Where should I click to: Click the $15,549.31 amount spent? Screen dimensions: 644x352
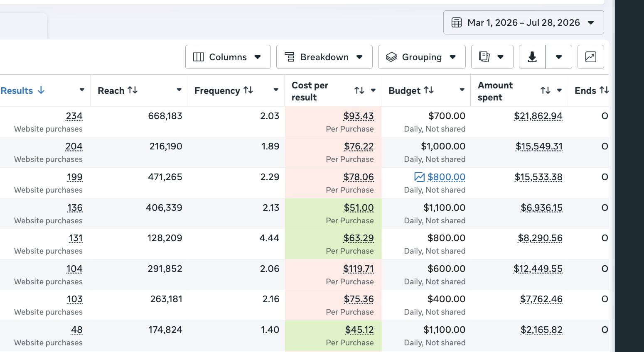click(539, 147)
